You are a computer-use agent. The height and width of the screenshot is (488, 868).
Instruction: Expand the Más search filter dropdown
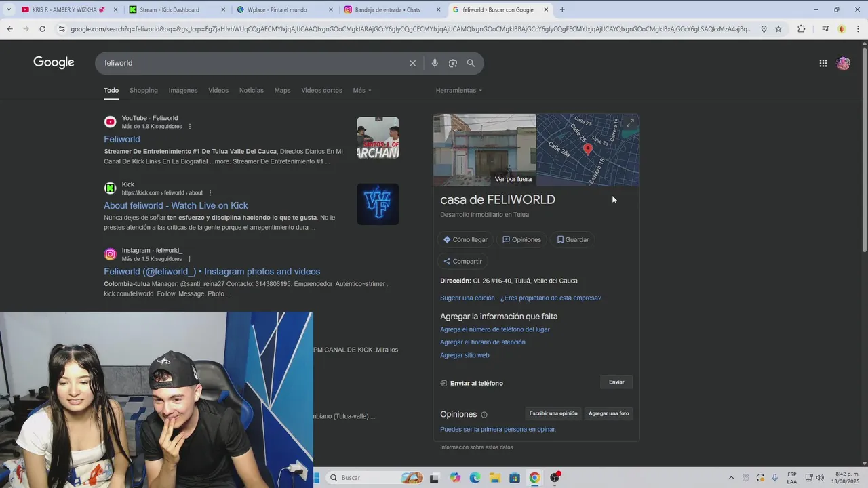[x=362, y=90]
